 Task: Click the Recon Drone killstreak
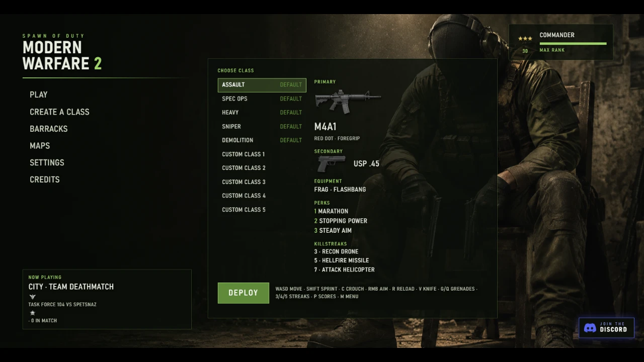click(x=337, y=252)
